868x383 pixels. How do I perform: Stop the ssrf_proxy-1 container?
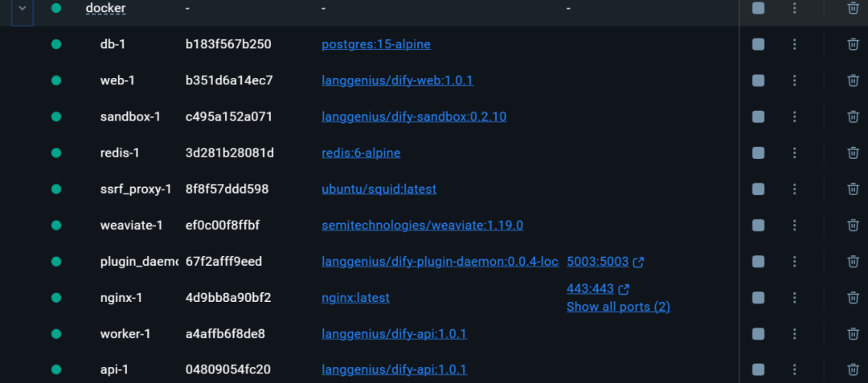[x=759, y=189]
